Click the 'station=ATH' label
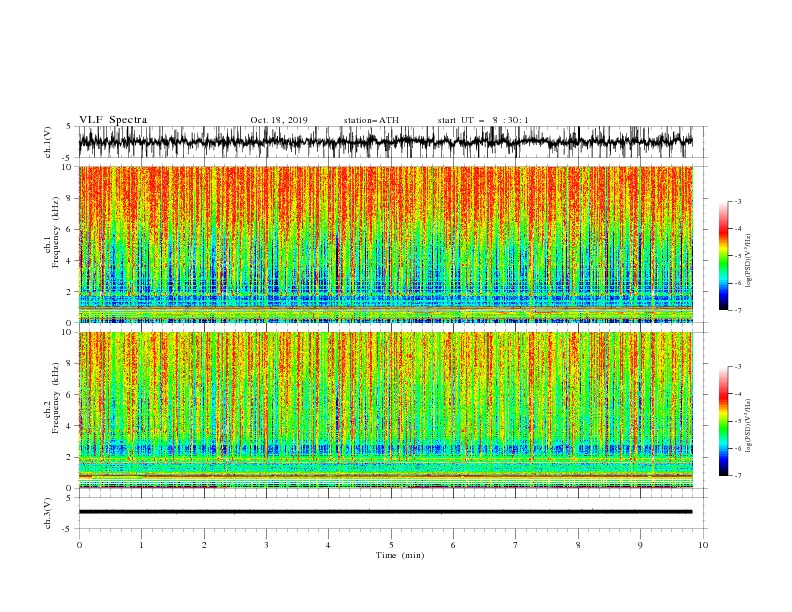The image size is (792, 612). (x=371, y=120)
